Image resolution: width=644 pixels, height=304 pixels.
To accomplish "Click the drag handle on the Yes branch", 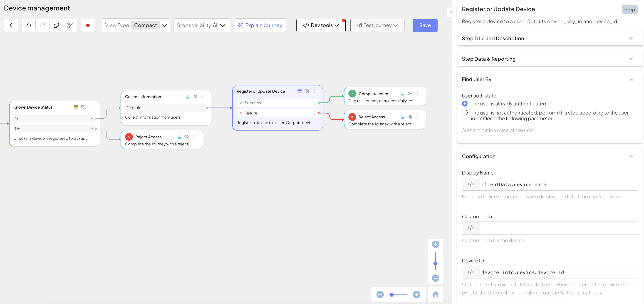I will 92,119.
